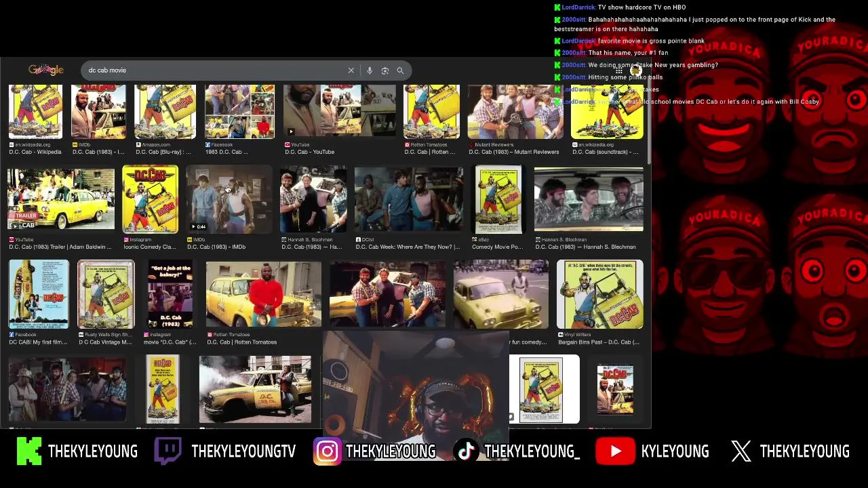Open the Rusty Walls Sign Shop vintage poster thumbnail

[106, 294]
